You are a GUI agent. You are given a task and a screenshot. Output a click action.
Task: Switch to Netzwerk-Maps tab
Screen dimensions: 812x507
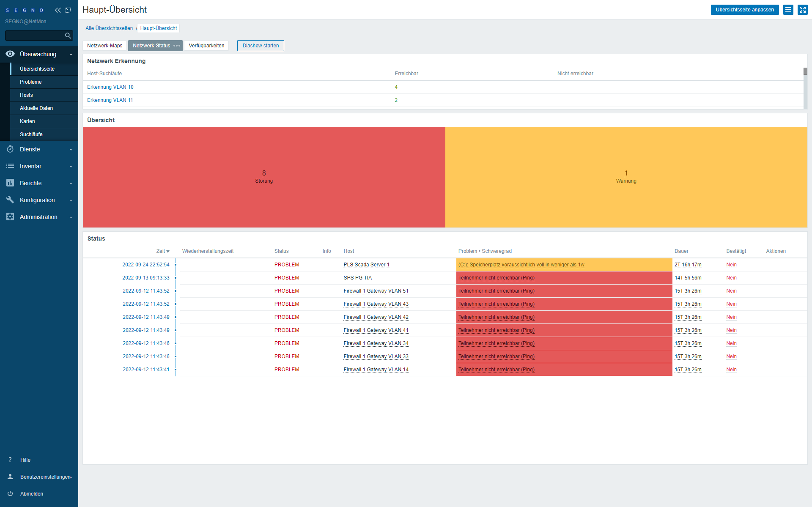coord(104,46)
